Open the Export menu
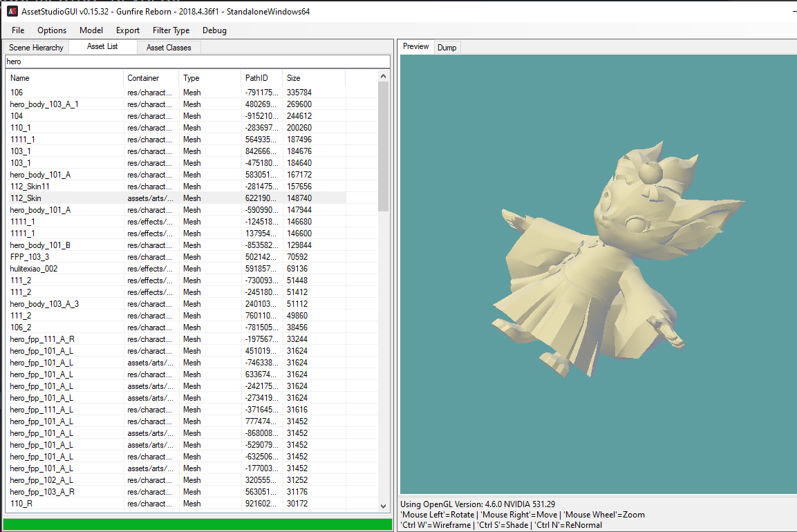The width and height of the screenshot is (797, 532). click(x=128, y=30)
